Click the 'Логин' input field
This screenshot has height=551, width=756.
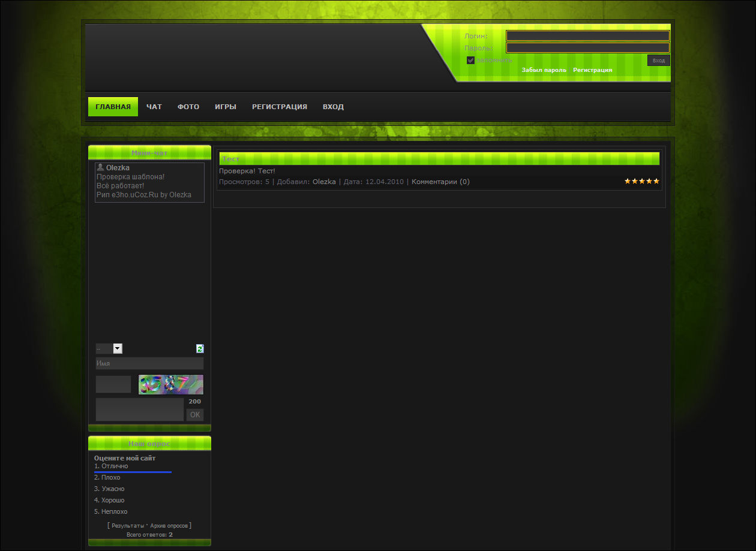coord(587,36)
